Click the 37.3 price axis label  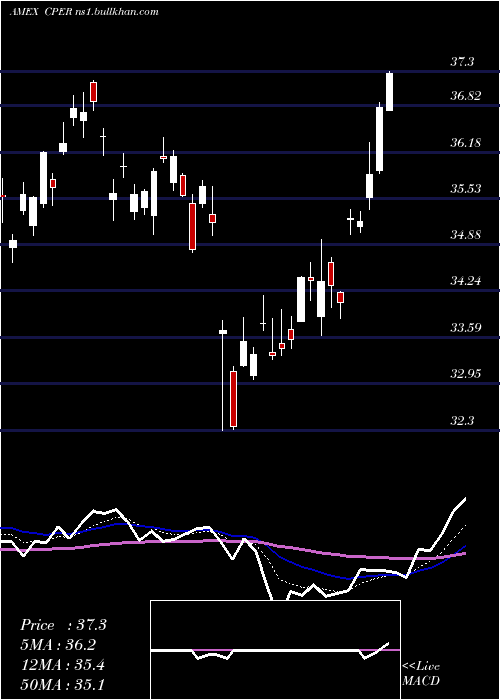462,62
